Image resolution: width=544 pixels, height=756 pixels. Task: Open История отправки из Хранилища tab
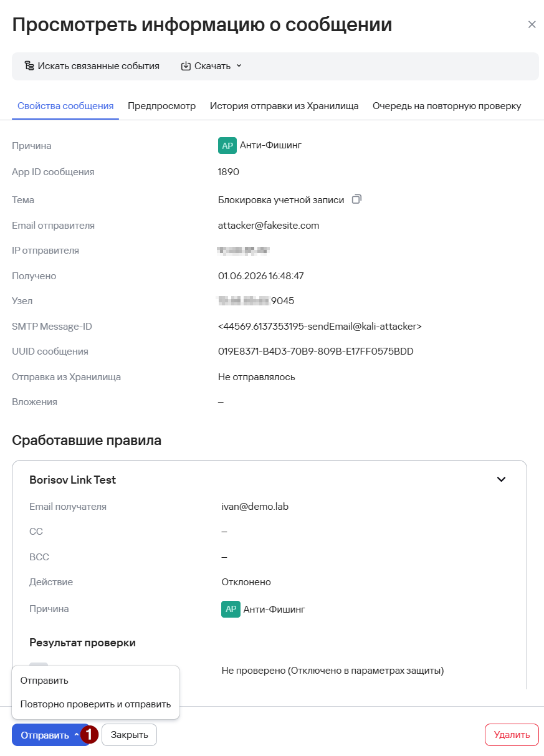click(x=284, y=106)
